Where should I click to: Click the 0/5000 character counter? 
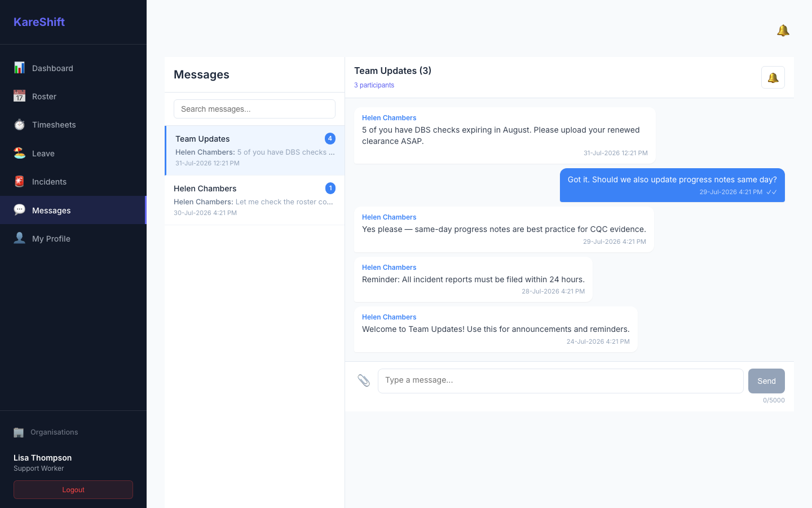pyautogui.click(x=774, y=400)
